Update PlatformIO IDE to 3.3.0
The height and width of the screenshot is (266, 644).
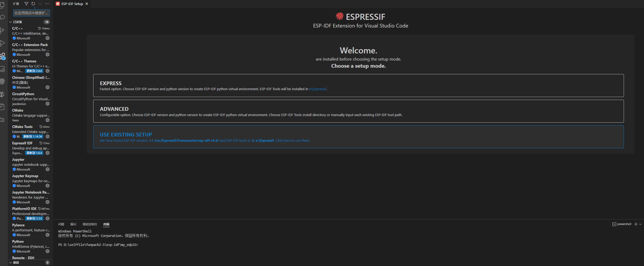point(34,218)
